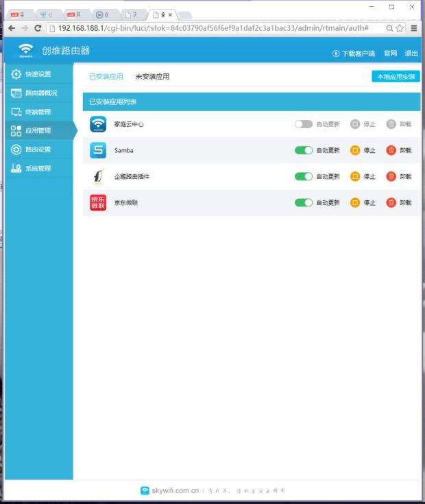Click the gray stop icon for 家庭云中心
Image resolution: width=425 pixels, height=504 pixels.
tap(355, 124)
